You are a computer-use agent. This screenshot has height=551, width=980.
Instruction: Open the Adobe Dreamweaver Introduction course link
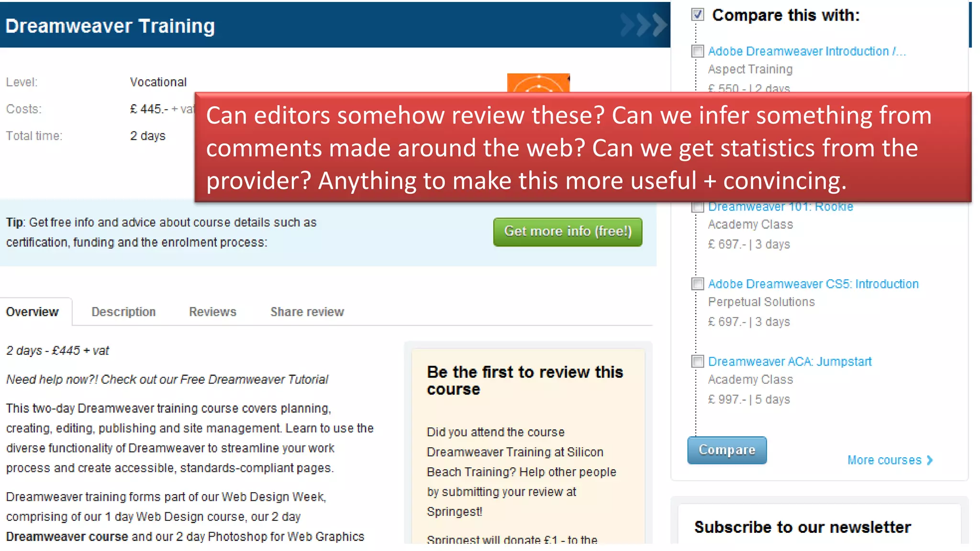(807, 51)
